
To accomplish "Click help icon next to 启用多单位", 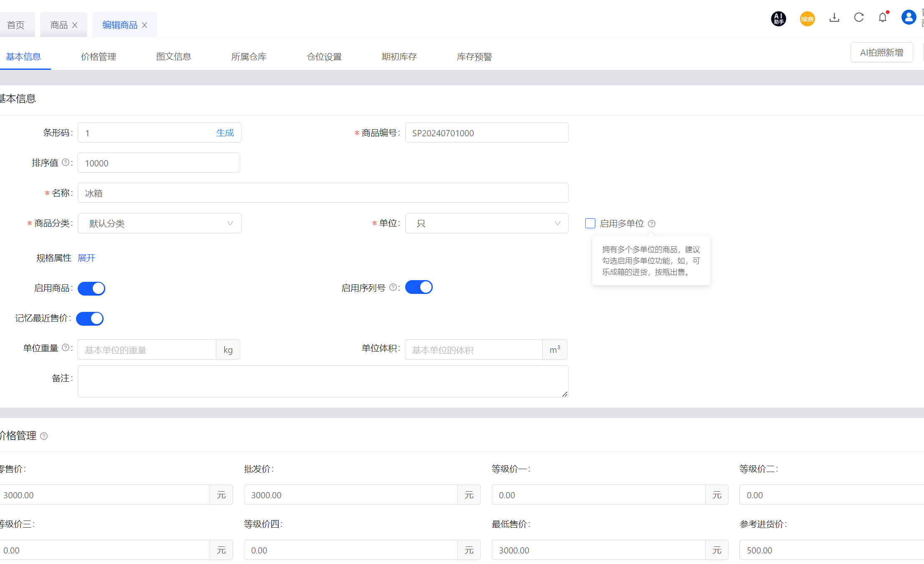I will [x=652, y=224].
